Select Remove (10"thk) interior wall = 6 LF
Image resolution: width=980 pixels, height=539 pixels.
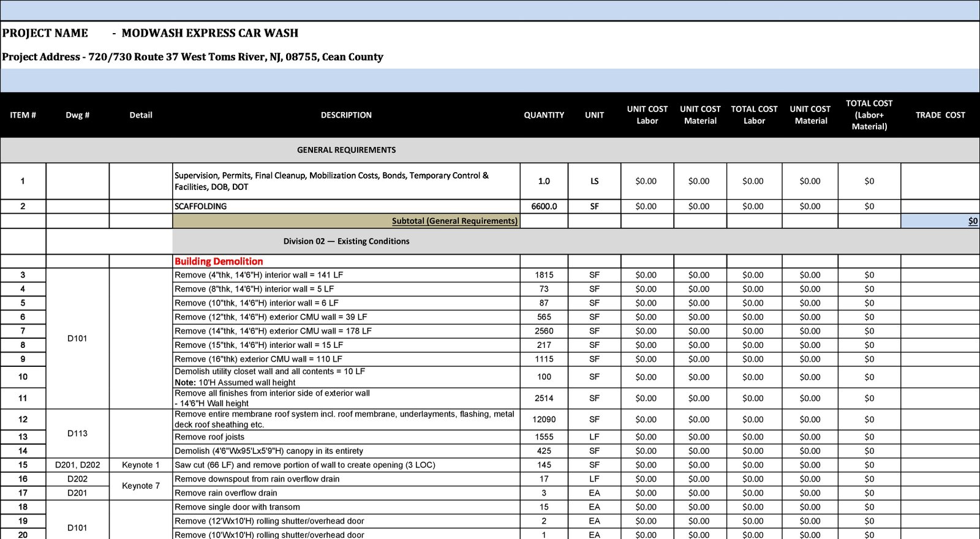pyautogui.click(x=346, y=303)
